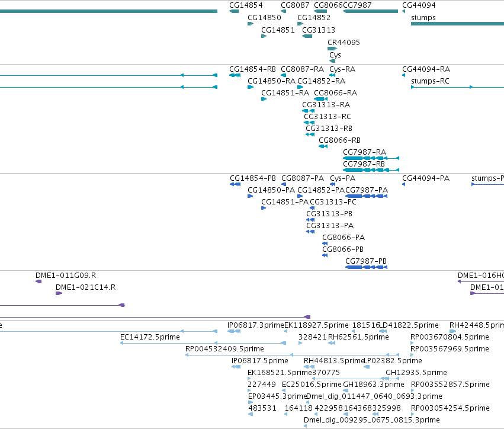The height and width of the screenshot is (429, 504).
Task: Click protein CG14852-PA
Action: click(321, 190)
